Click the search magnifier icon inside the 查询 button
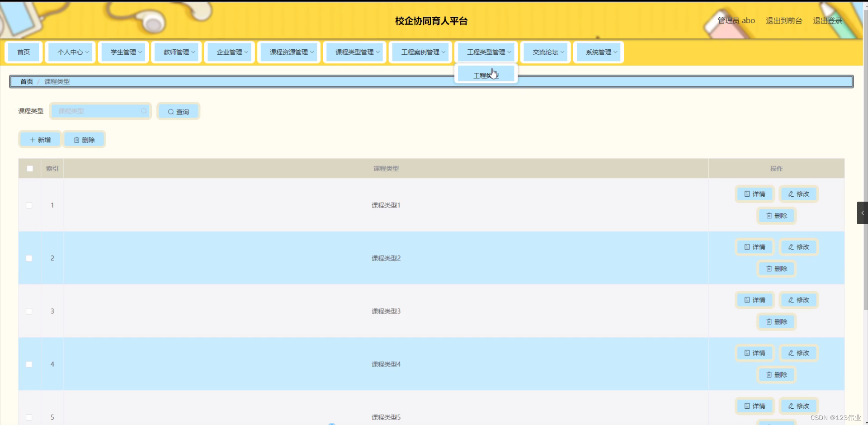The image size is (868, 425). (x=171, y=111)
